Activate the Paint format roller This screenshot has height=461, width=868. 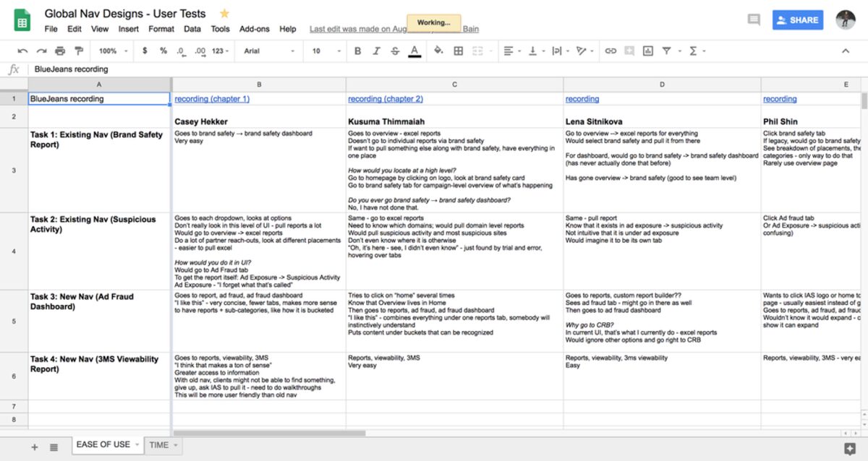tap(79, 51)
